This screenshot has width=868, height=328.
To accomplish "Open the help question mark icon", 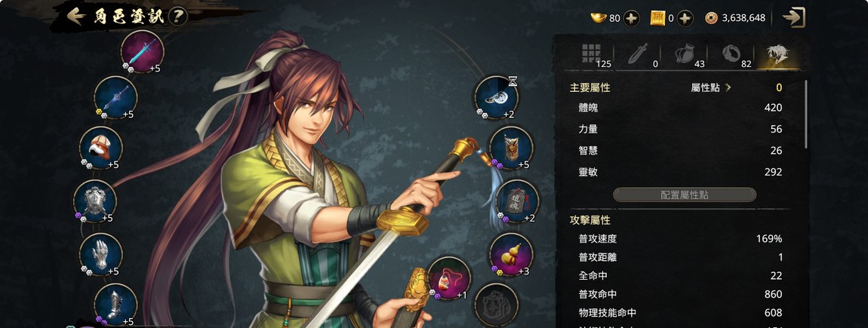I will tap(177, 17).
